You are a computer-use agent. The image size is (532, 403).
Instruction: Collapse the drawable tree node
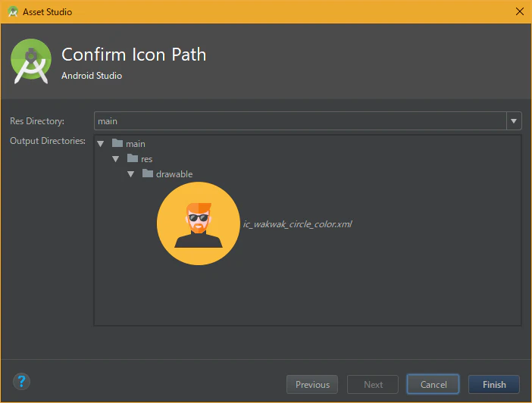[130, 174]
